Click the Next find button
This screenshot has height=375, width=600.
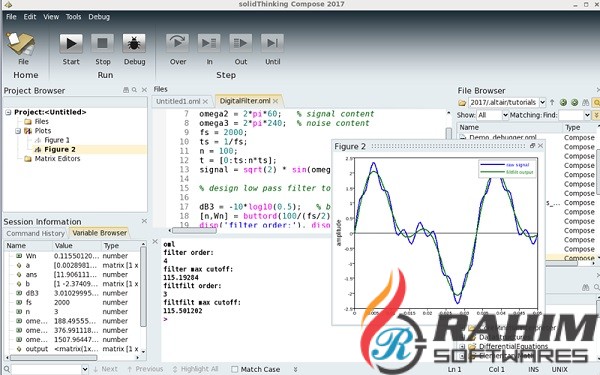coord(106,369)
